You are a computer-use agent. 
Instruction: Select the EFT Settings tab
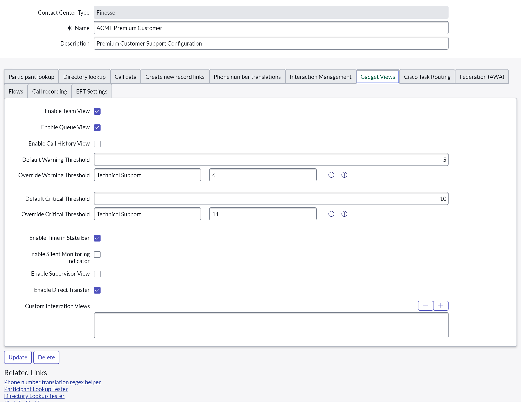pos(92,91)
